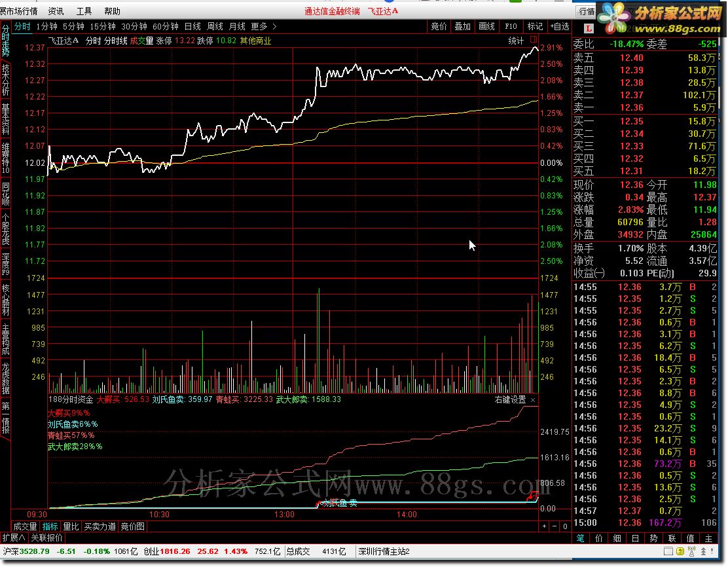Select the 细 detail tab
The image size is (728, 567).
point(617,538)
